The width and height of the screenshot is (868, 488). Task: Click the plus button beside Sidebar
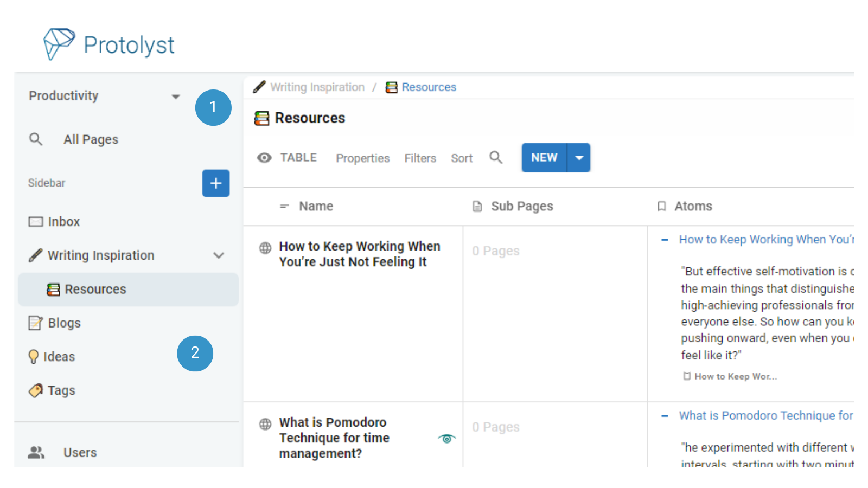(215, 183)
